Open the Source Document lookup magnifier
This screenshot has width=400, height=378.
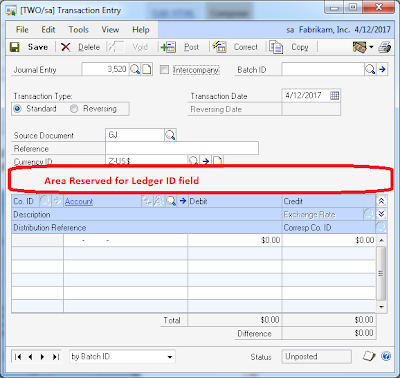pos(170,135)
